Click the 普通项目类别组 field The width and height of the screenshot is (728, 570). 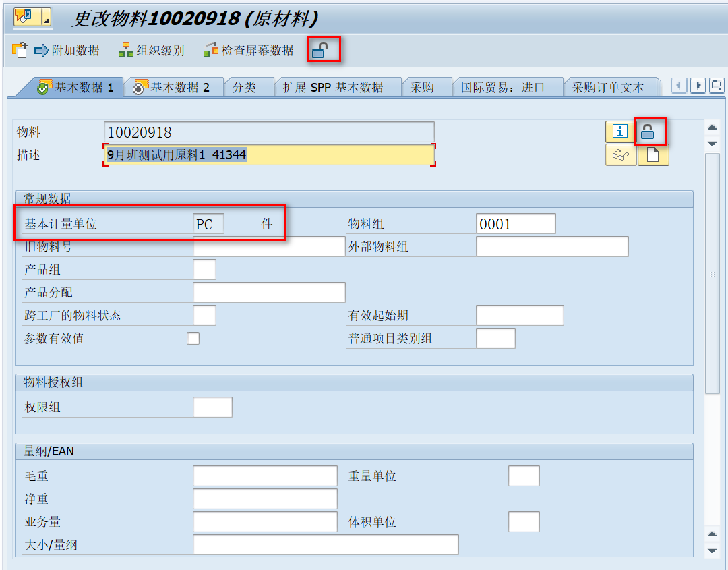[x=495, y=338]
